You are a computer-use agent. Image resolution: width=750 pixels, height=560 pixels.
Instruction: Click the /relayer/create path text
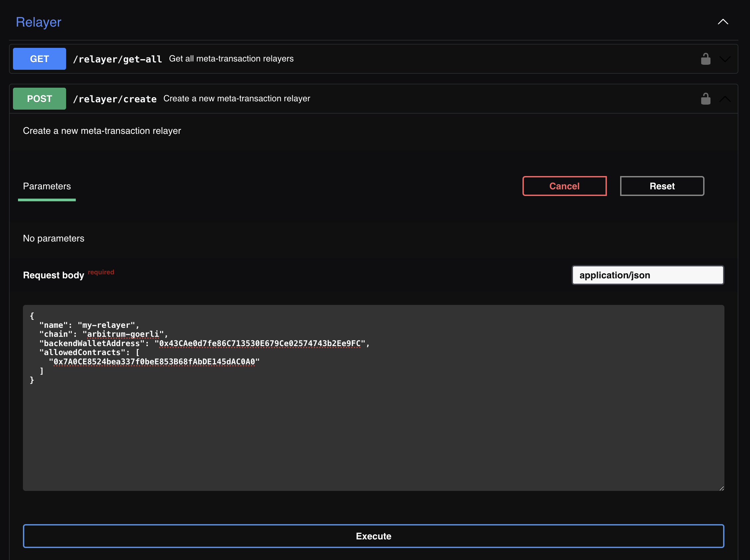115,99
